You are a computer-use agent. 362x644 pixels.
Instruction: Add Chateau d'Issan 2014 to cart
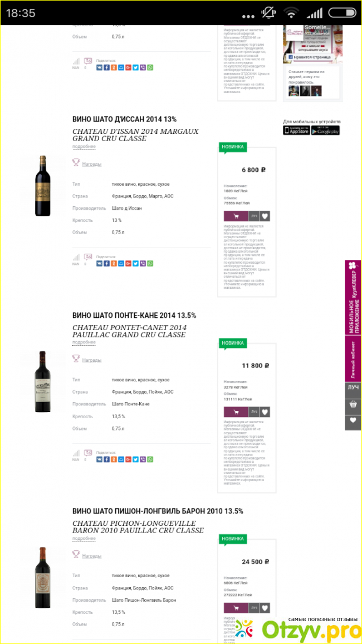click(236, 216)
